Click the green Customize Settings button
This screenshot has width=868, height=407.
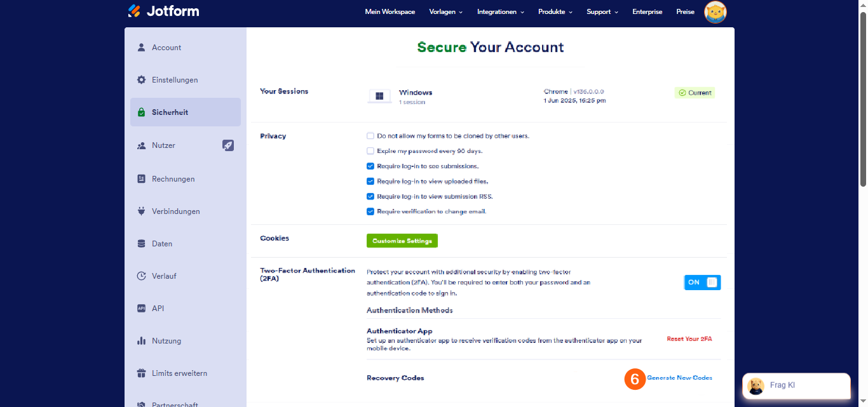[x=402, y=241]
